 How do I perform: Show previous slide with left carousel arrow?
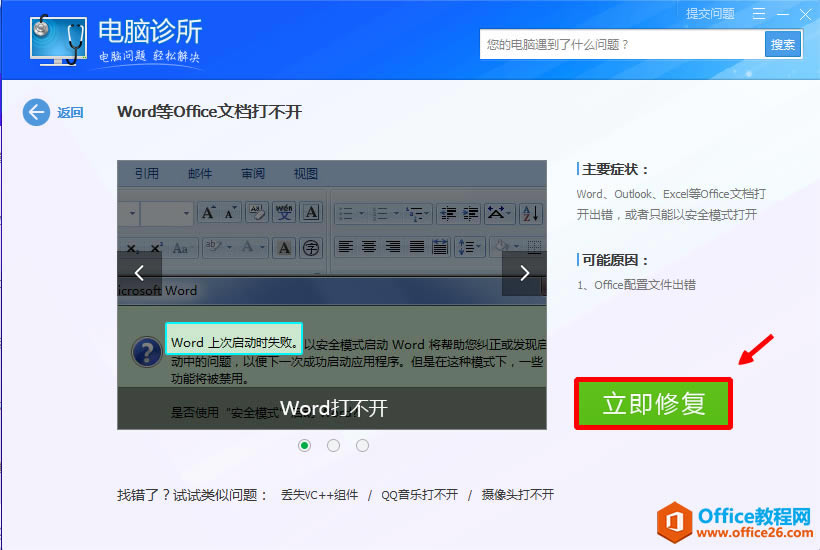click(x=140, y=273)
